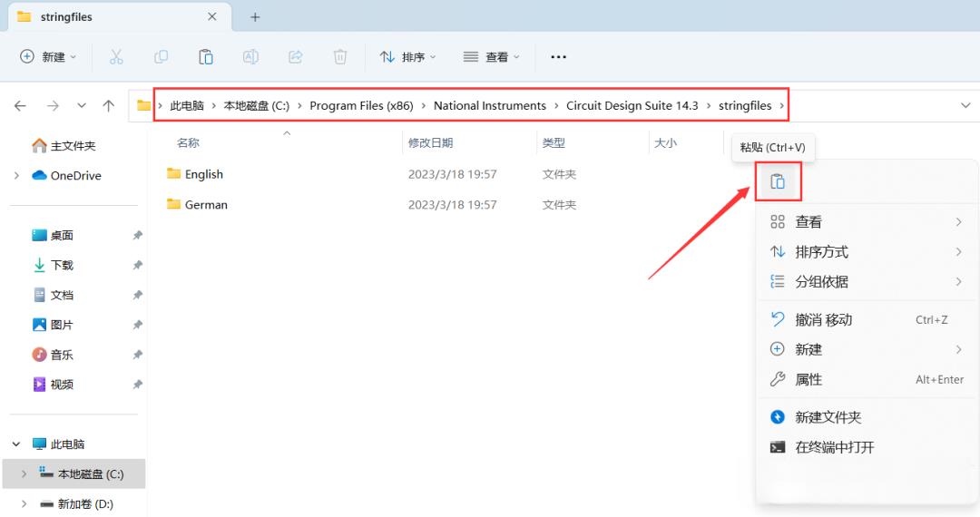This screenshot has width=980, height=517.
Task: Open 桌面 in sidebar
Action: [x=53, y=236]
